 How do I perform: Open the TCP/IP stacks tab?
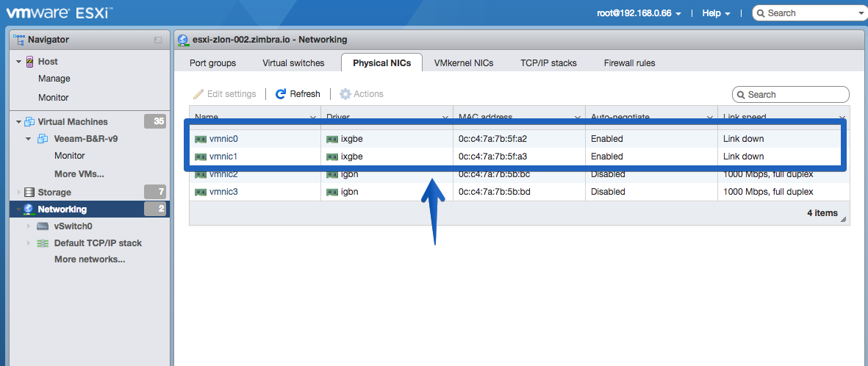(x=548, y=63)
